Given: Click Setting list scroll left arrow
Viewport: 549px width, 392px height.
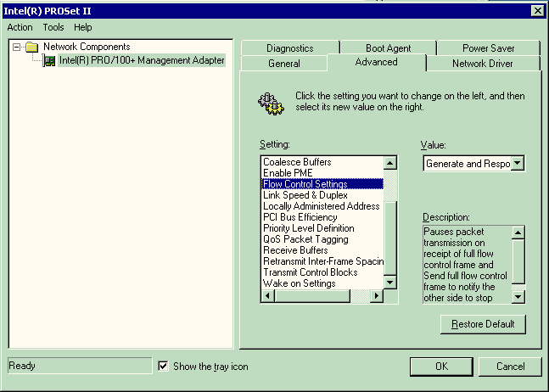Looking at the screenshot, I should 268,296.
